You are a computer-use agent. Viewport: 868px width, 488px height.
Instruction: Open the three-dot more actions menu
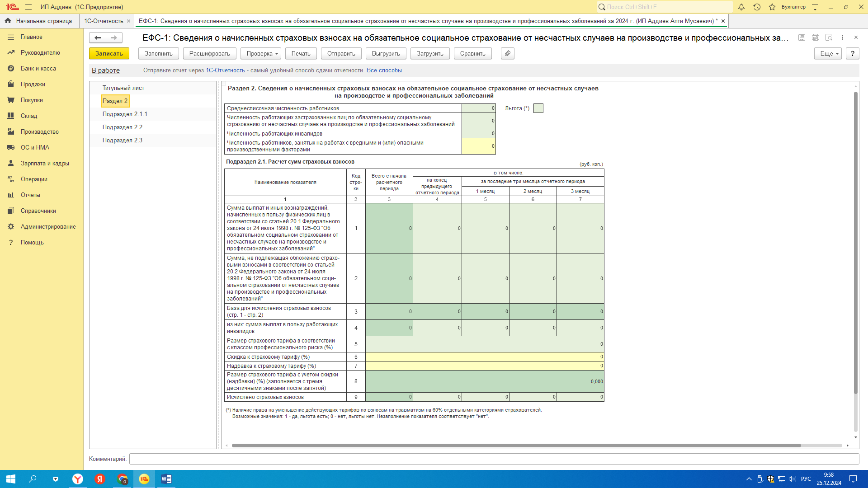click(842, 38)
